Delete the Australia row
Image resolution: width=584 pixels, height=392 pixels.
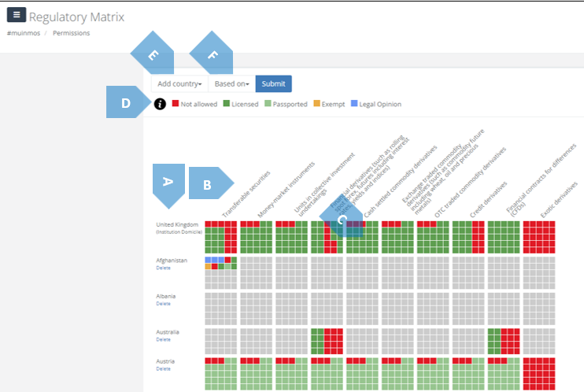point(162,339)
